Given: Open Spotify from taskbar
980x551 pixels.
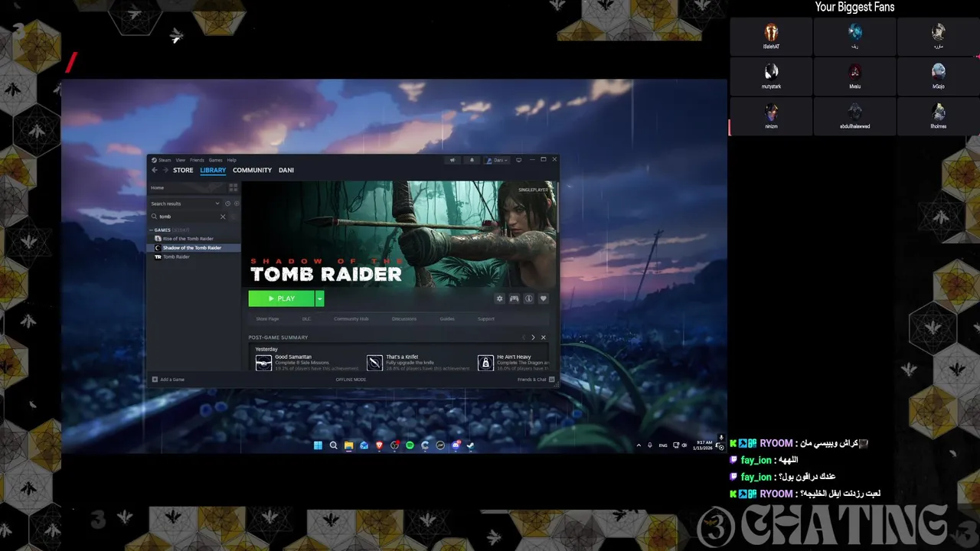Looking at the screenshot, I should tap(410, 445).
